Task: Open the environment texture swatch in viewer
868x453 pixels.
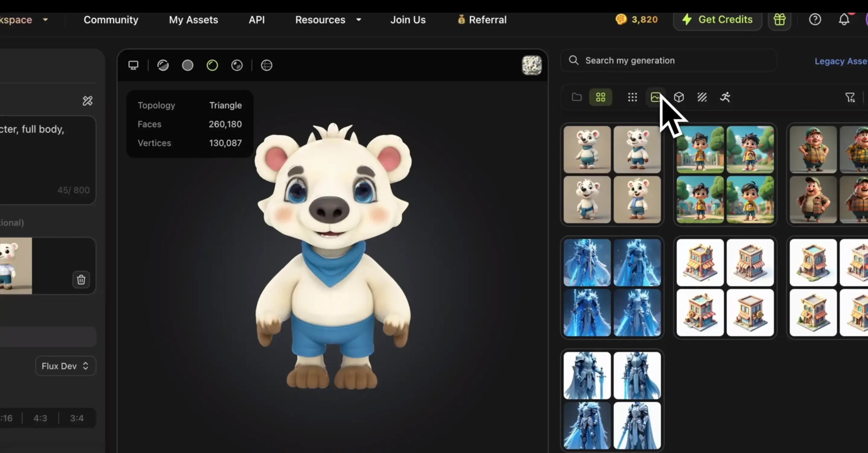Action: point(532,65)
